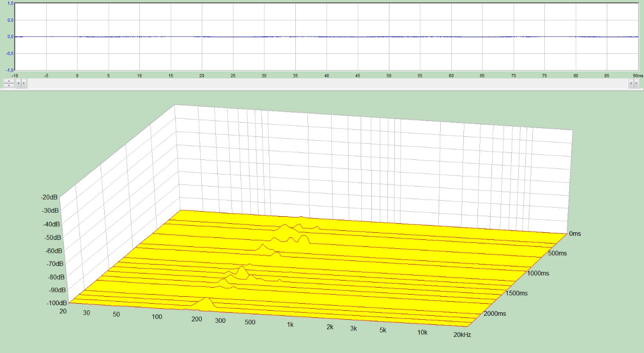The width and height of the screenshot is (644, 353).
Task: Click the 10k frequency axis label
Action: 422,332
